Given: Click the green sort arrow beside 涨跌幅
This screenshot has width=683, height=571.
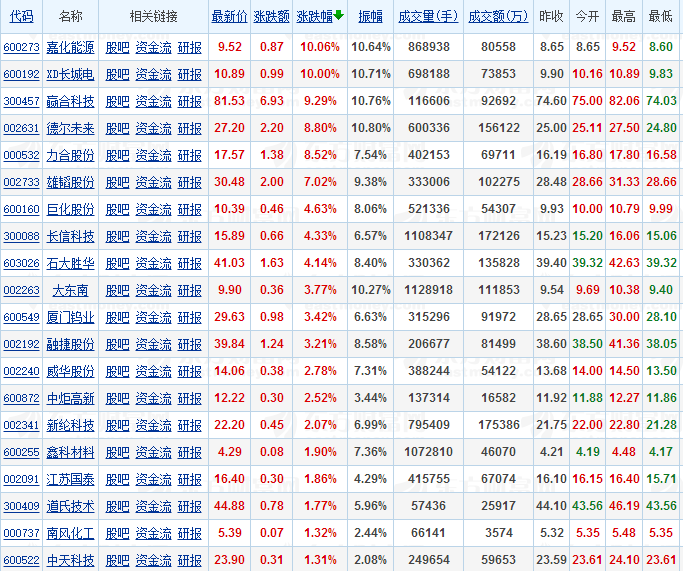Looking at the screenshot, I should pos(338,15).
